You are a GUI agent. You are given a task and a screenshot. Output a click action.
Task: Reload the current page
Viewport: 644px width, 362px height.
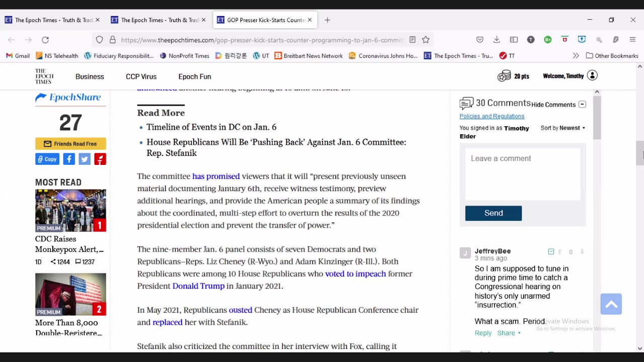45,40
